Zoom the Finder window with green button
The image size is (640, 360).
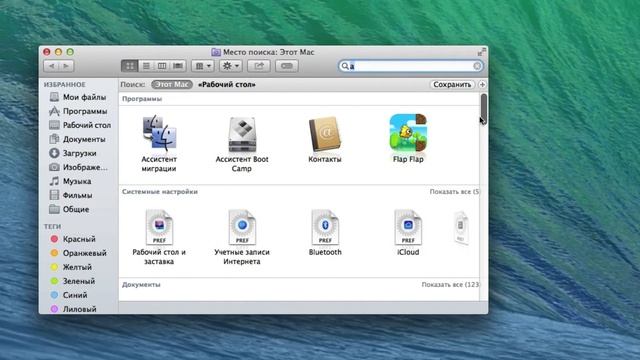click(70, 52)
